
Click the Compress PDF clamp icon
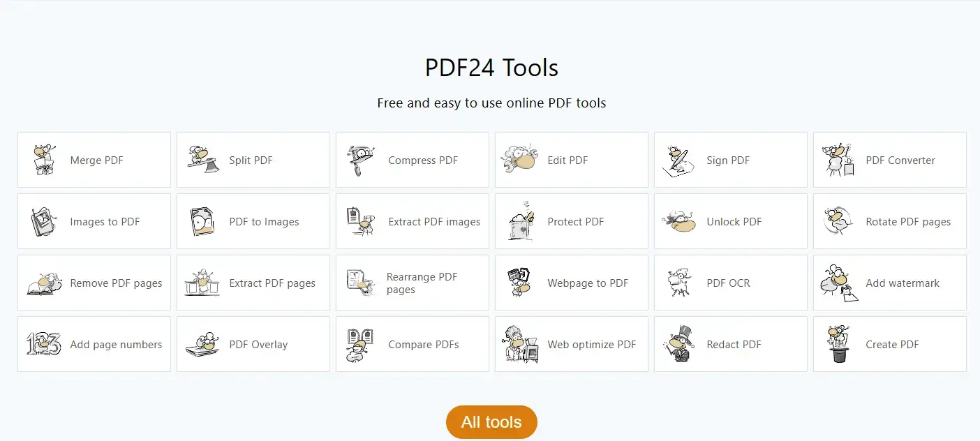pos(362,160)
